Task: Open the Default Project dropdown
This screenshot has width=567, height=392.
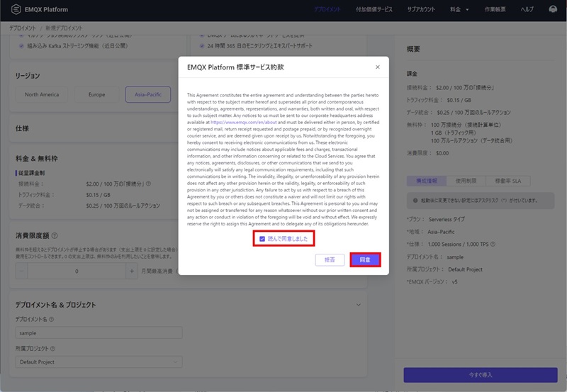Action: coord(99,362)
